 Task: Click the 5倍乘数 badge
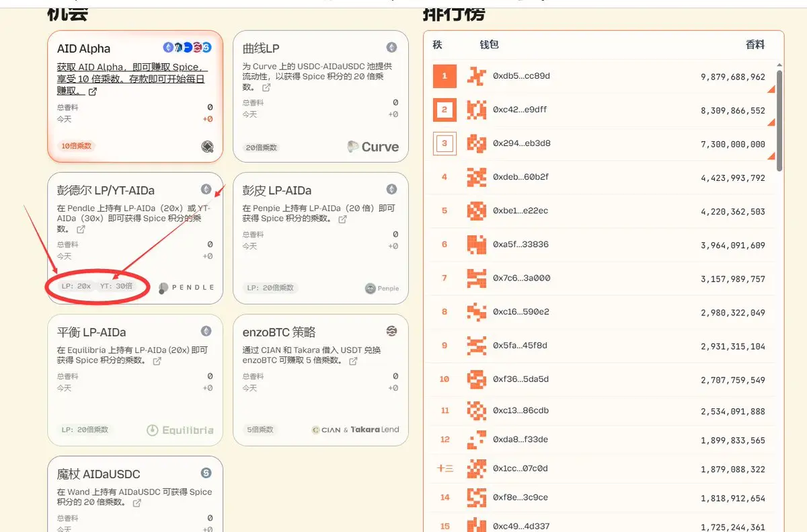260,429
